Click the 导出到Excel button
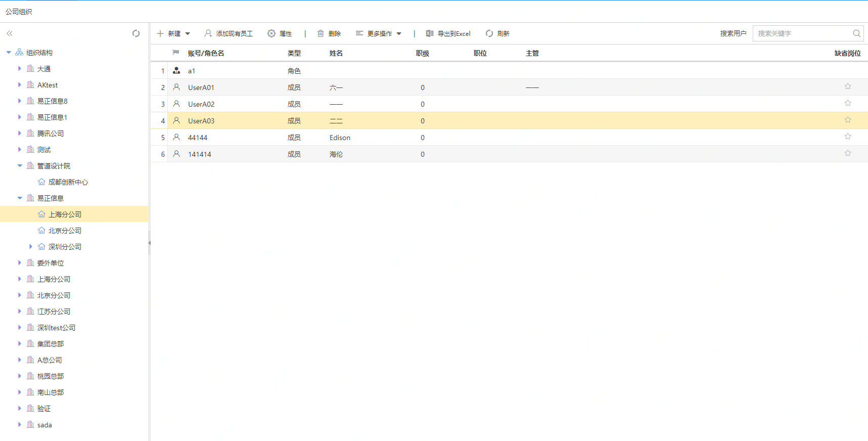Viewport: 868px width, 441px height. (x=448, y=33)
